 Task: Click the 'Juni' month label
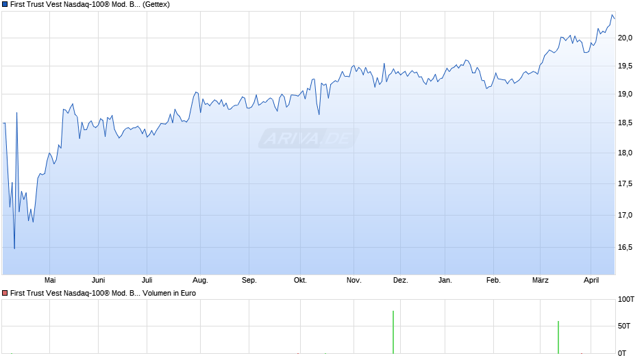(98, 280)
